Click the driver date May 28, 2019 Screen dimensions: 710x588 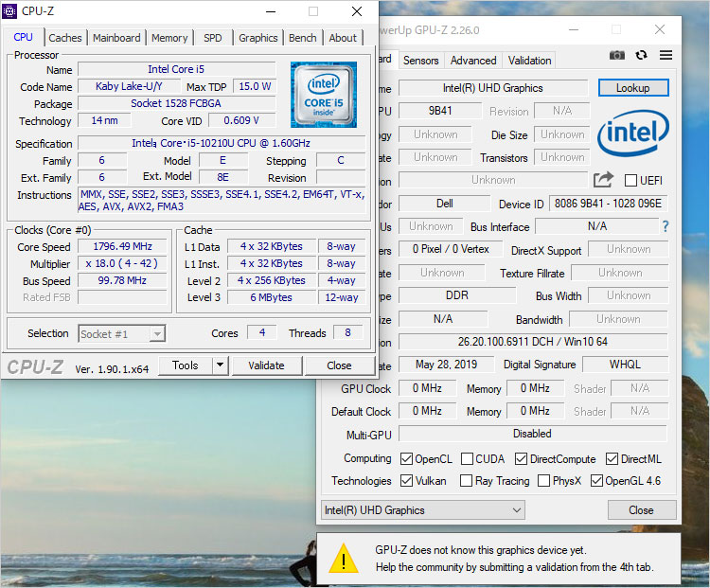[447, 365]
